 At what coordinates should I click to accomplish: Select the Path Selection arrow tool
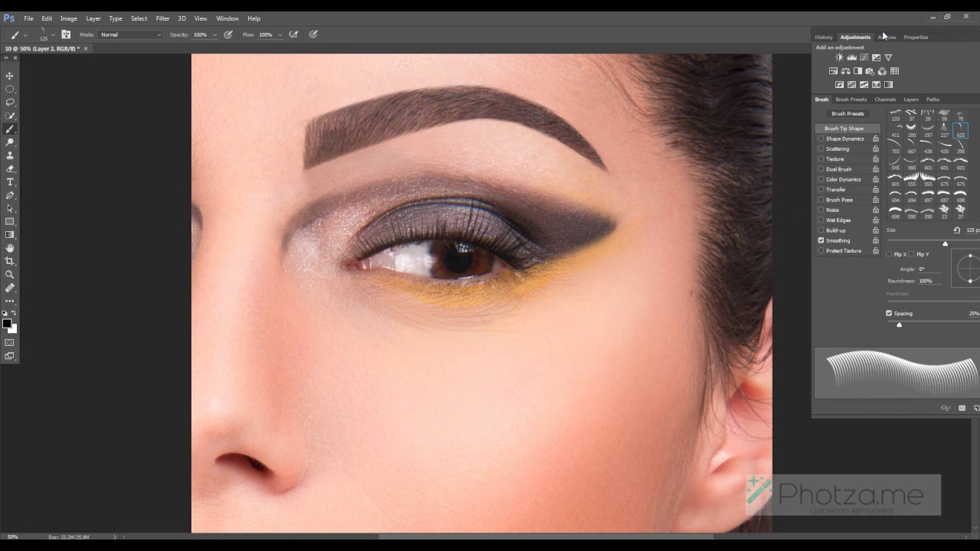coord(10,208)
